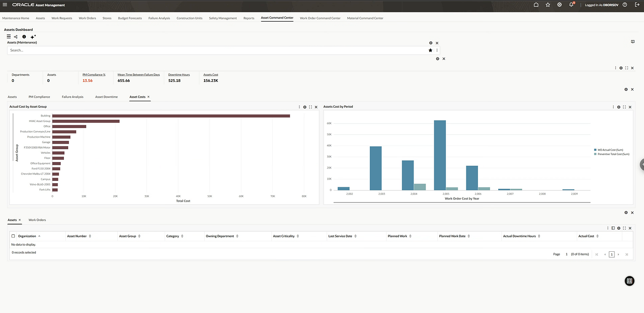Sort table by Owning Department column
The image size is (644, 313).
(x=238, y=236)
